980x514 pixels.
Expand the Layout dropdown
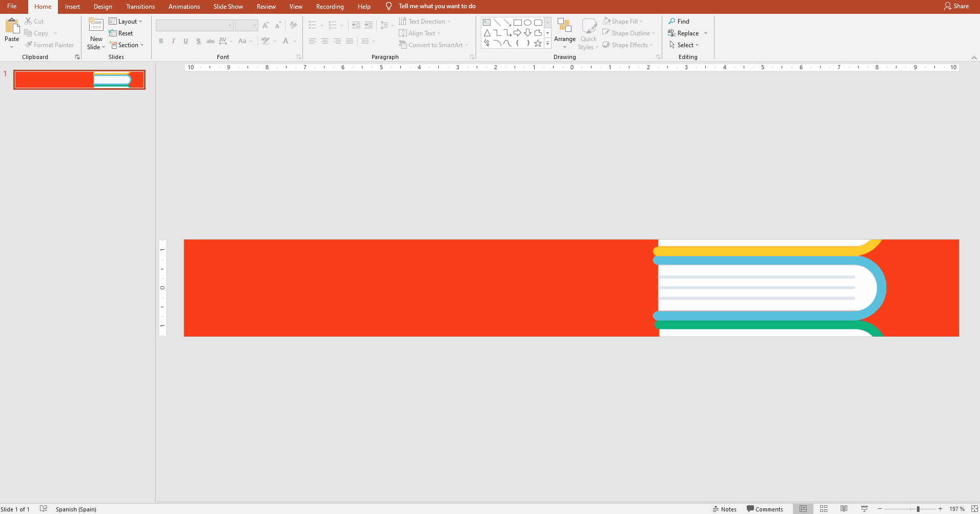126,22
